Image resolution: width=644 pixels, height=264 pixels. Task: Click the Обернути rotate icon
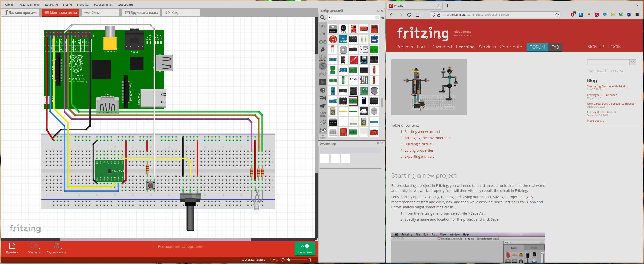tap(34, 246)
